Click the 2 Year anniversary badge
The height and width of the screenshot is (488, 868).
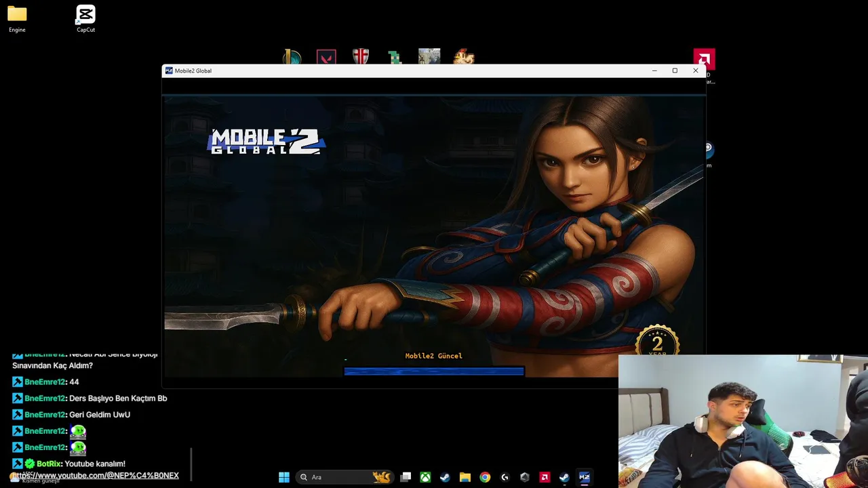point(657,341)
